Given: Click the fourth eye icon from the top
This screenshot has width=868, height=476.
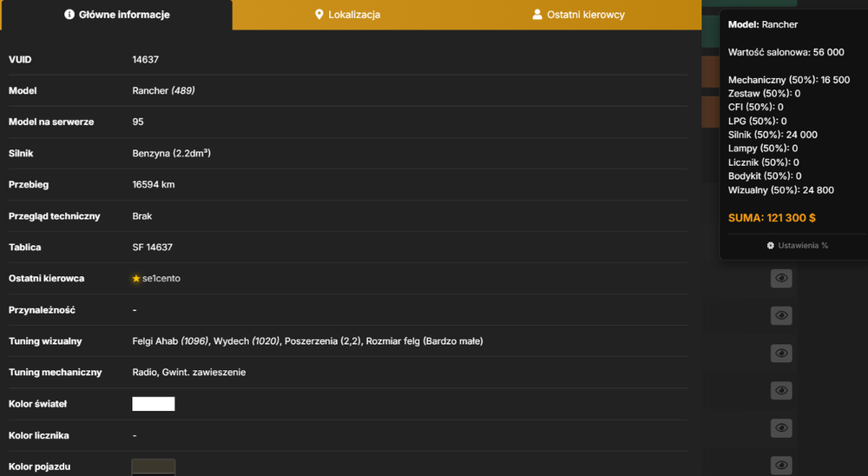Looking at the screenshot, I should [781, 391].
